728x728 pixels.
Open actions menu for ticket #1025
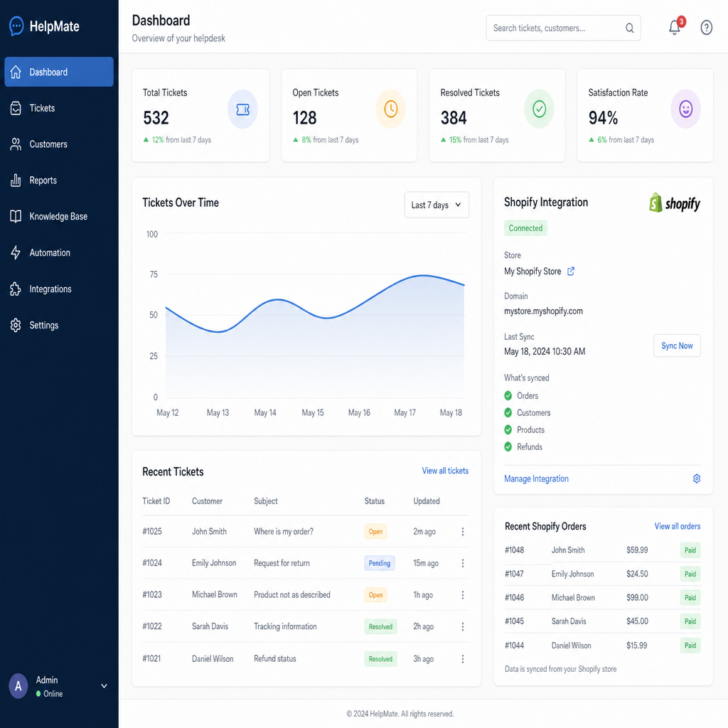(462, 532)
